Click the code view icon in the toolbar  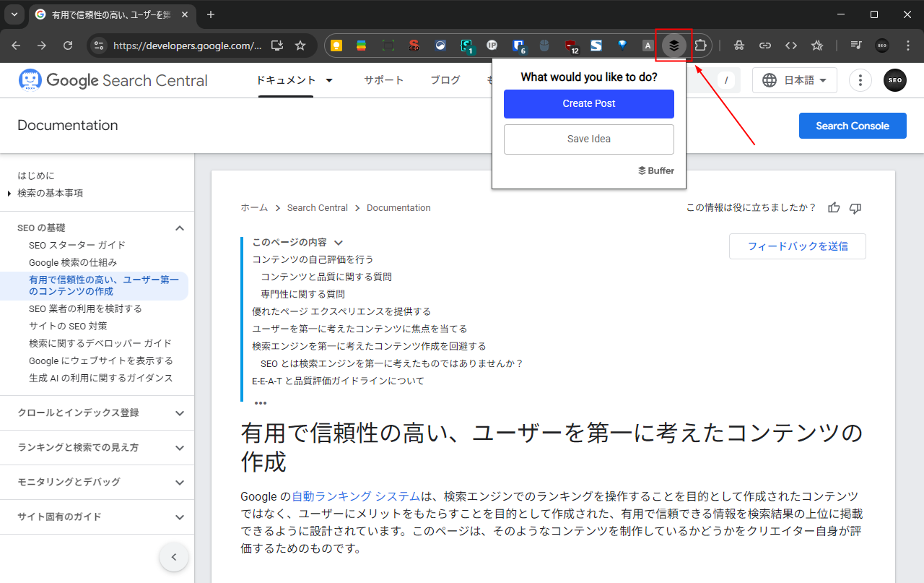[790, 45]
